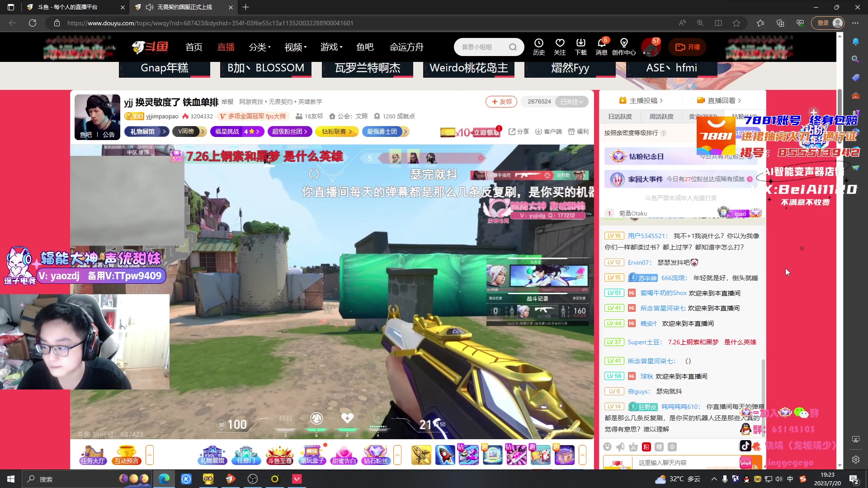
Task: Open the 鱼吧 menu item
Action: pos(365,47)
